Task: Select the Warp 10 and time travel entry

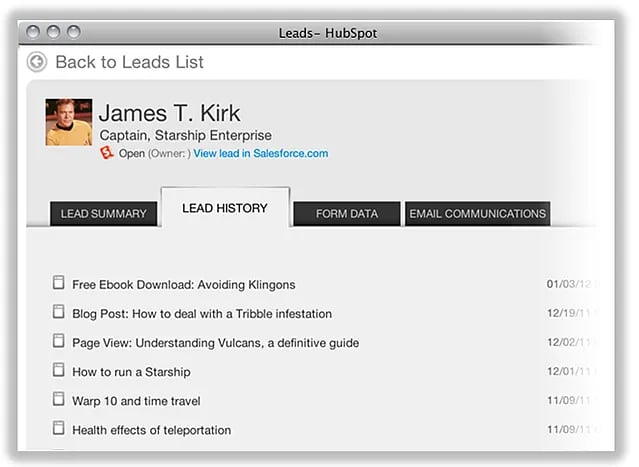Action: [x=136, y=401]
